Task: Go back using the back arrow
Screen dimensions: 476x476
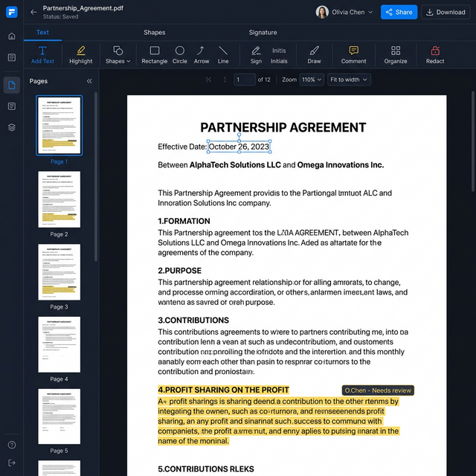Action: point(33,12)
